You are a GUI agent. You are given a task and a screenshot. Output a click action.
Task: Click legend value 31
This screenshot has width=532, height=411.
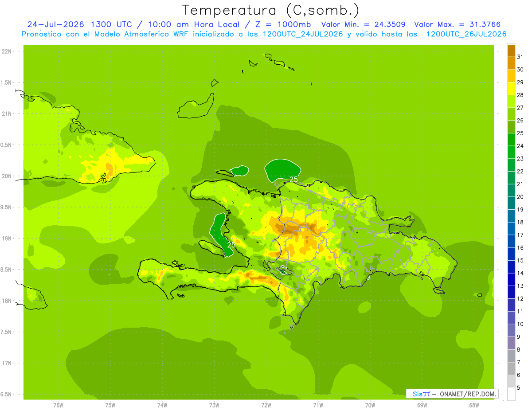click(520, 57)
